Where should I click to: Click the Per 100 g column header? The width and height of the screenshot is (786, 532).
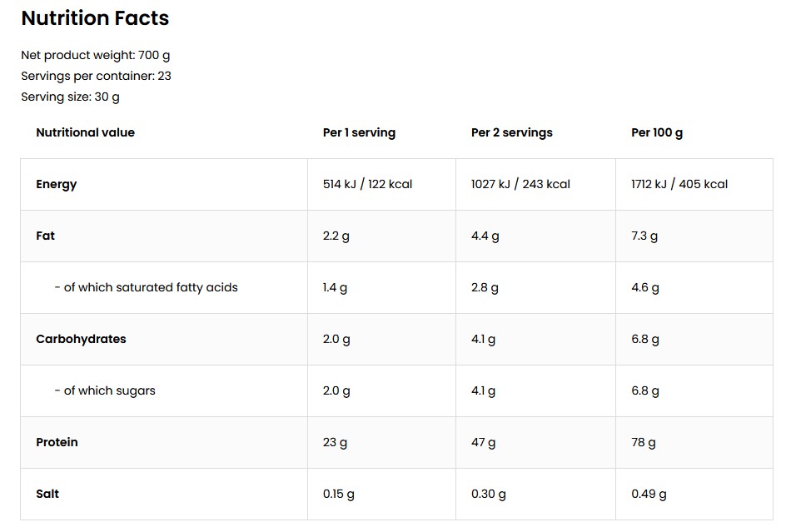pos(657,133)
